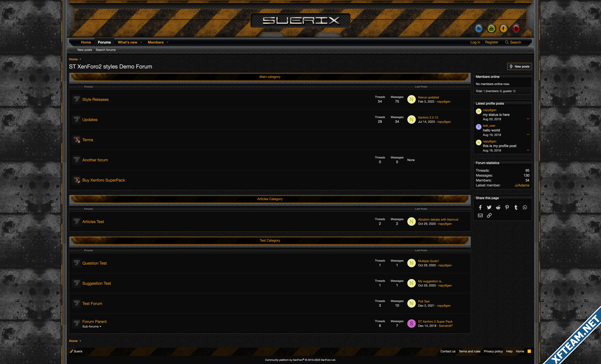
Task: Click the top breadcrumb Home link
Action: tap(73, 59)
